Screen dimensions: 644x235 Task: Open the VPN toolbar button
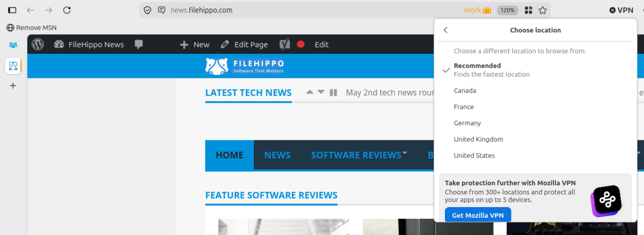[x=621, y=10]
